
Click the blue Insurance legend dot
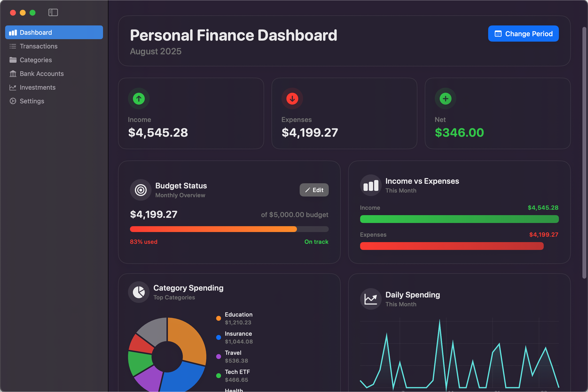pos(218,338)
